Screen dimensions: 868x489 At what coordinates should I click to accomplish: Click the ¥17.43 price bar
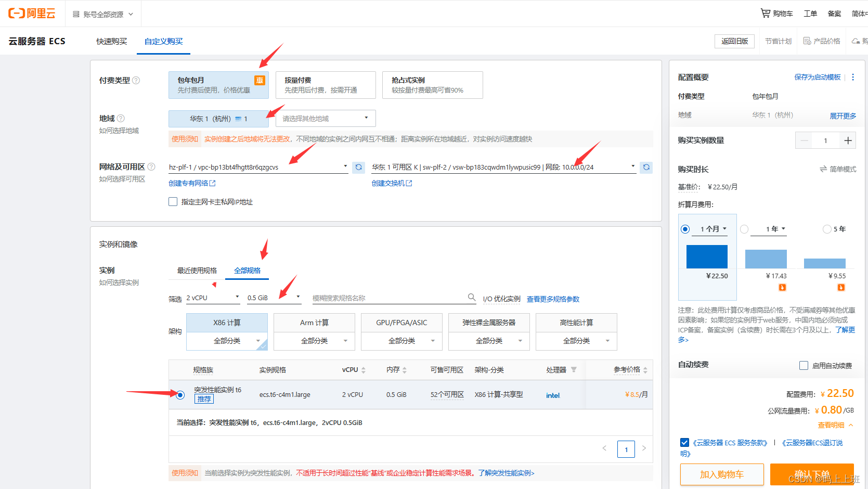click(766, 259)
